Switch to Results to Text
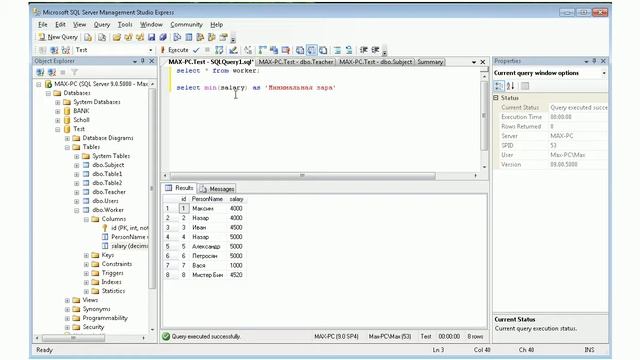 pos(300,50)
